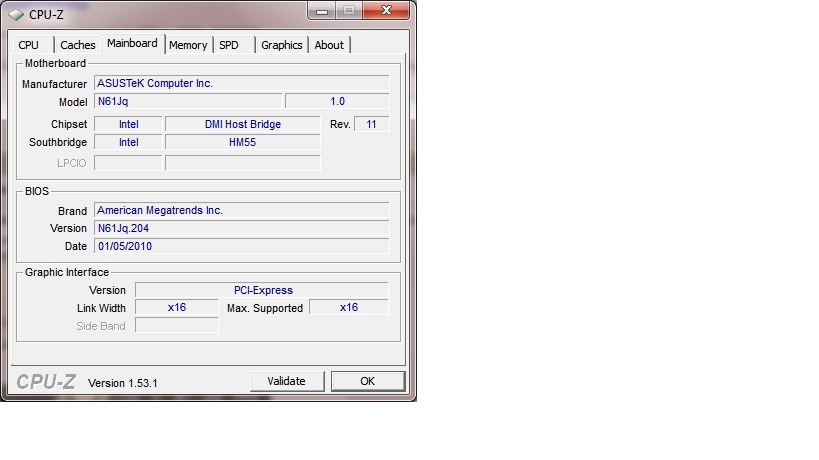The height and width of the screenshot is (460, 819).
Task: Click the grayed Side Band label
Action: click(101, 326)
